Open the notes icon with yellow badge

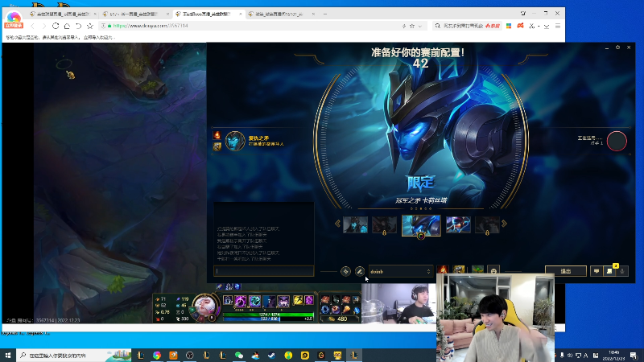click(x=609, y=271)
